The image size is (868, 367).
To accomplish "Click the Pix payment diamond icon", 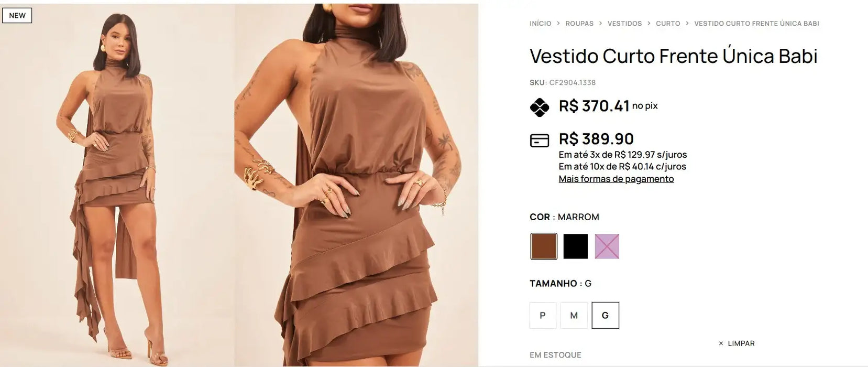I will (539, 107).
